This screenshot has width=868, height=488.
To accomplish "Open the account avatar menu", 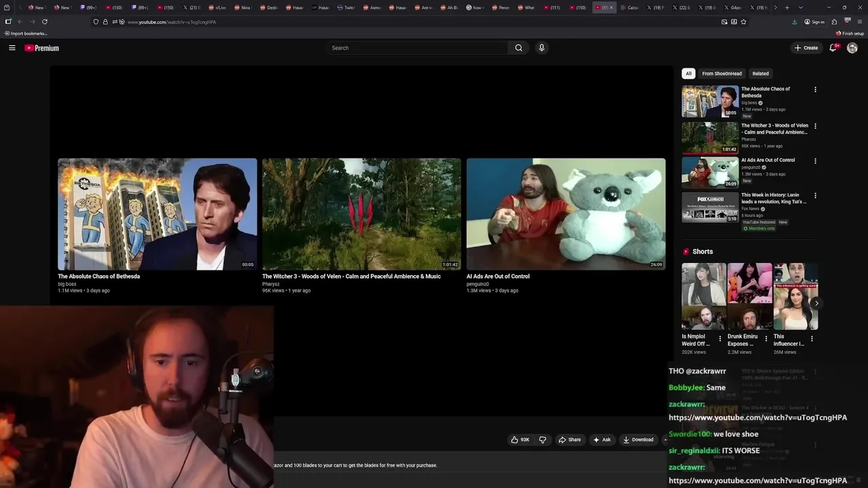I will [x=852, y=48].
